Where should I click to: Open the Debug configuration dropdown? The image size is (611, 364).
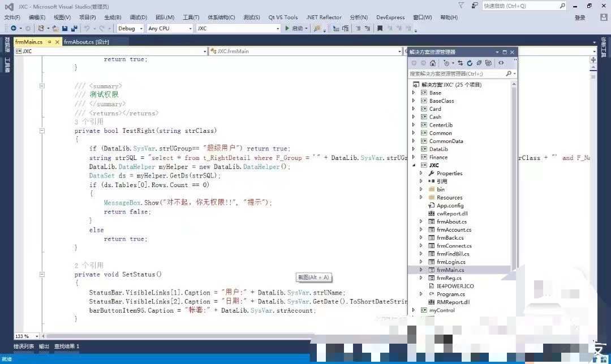pyautogui.click(x=130, y=28)
